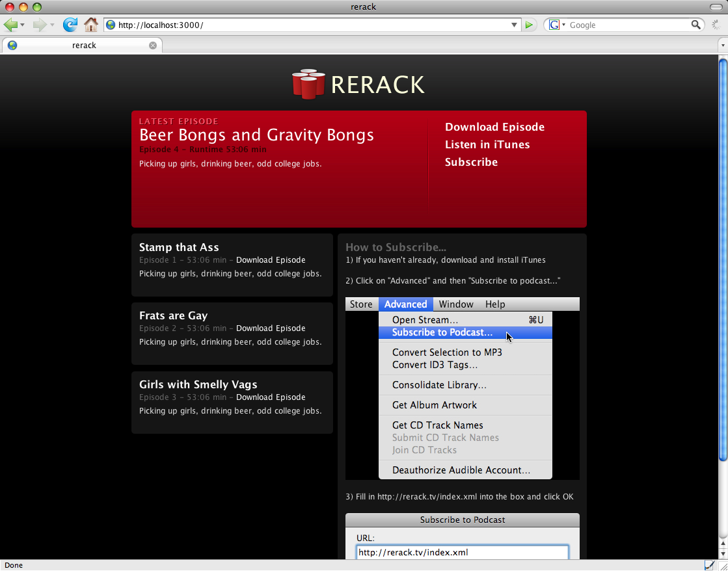
Task: Click Convert Selection to MP3 entry
Action: (465, 352)
